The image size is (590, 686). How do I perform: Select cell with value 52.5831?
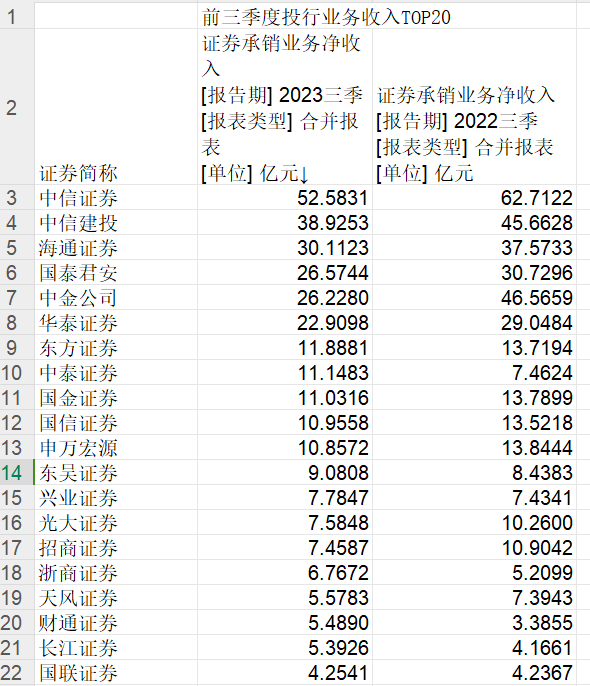tap(285, 198)
